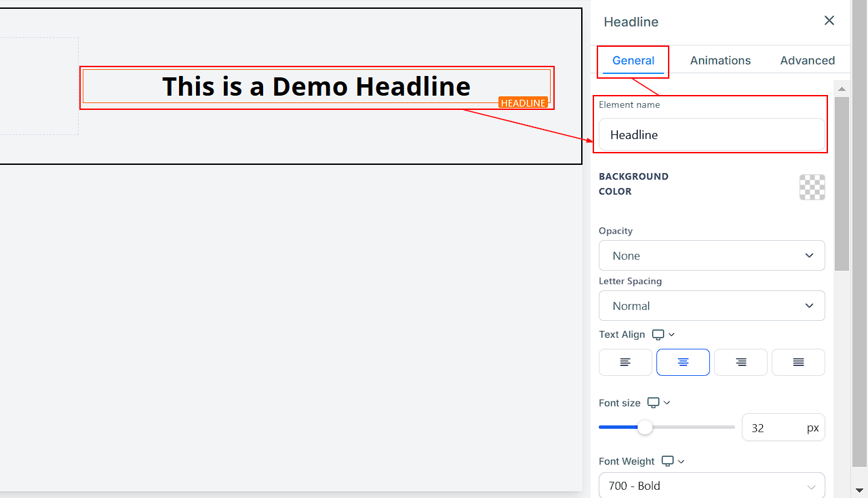Expand the Text Align device chevron
The height and width of the screenshot is (498, 868).
coord(671,334)
